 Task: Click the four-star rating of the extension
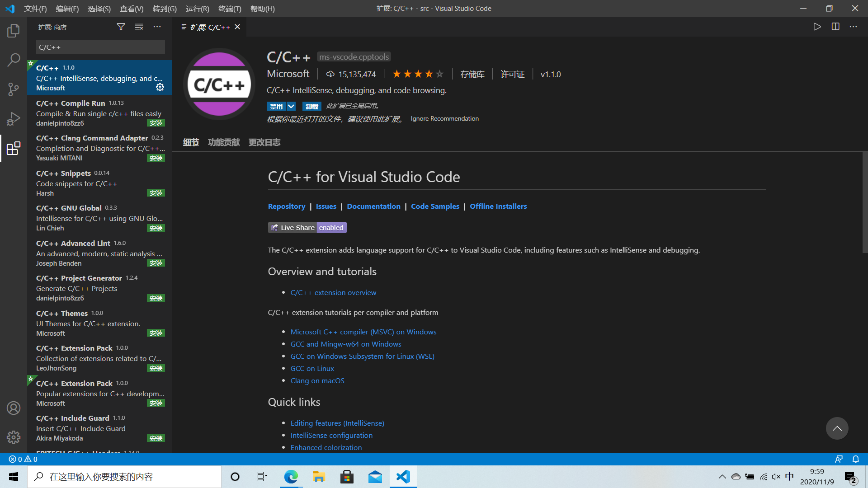pos(418,74)
